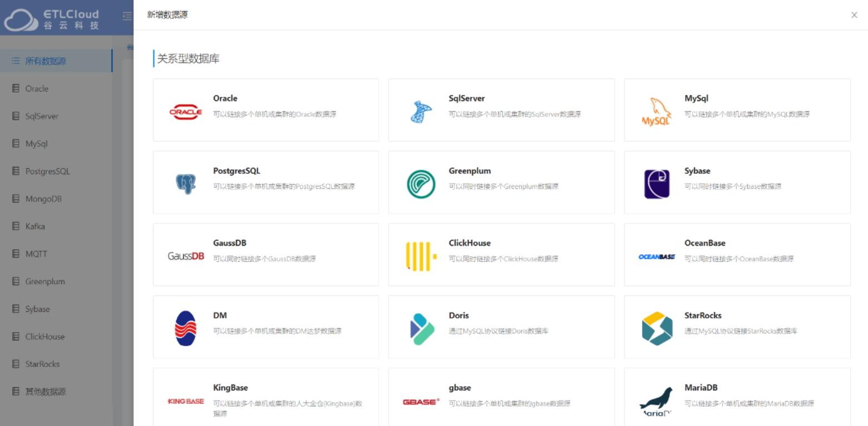Click the ClickHouse yellow bars logo
Viewport: 868px width, 426px height.
coord(421,256)
